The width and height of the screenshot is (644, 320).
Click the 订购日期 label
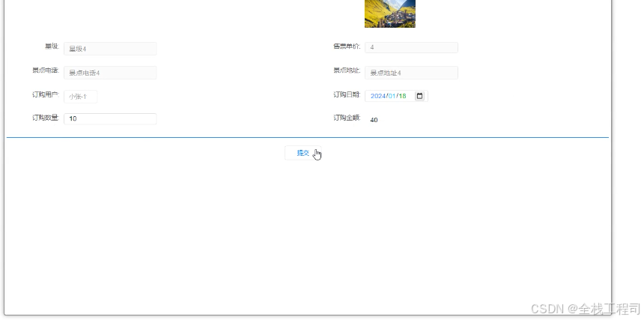(x=347, y=95)
